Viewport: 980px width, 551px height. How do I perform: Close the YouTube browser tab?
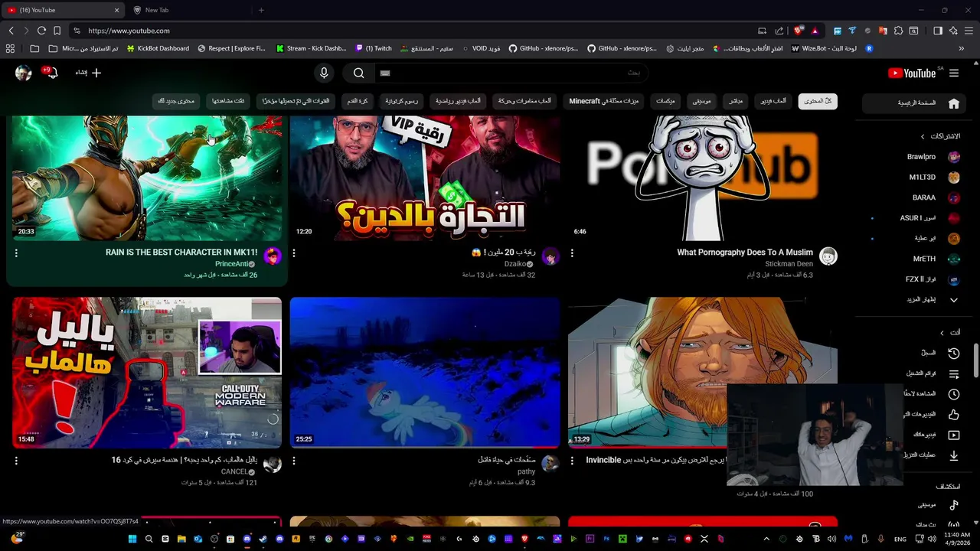click(x=116, y=10)
